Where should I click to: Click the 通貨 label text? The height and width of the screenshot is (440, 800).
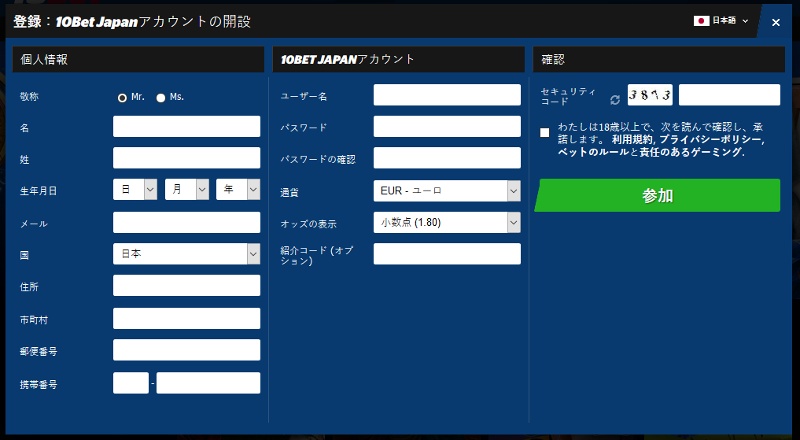pyautogui.click(x=289, y=192)
